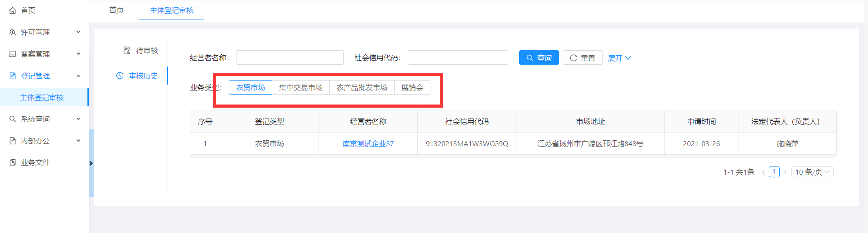Click the 审核历史 clock icon
Image resolution: width=868 pixels, height=233 pixels.
(x=120, y=76)
